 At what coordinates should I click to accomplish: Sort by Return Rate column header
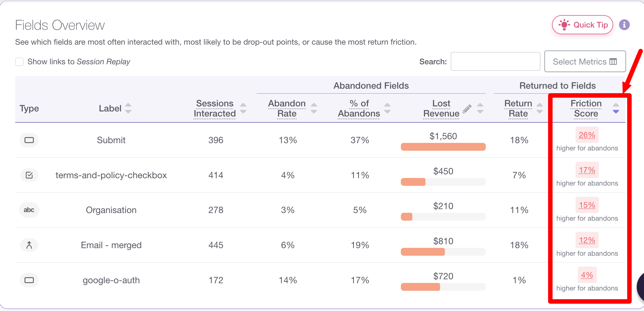pos(540,108)
